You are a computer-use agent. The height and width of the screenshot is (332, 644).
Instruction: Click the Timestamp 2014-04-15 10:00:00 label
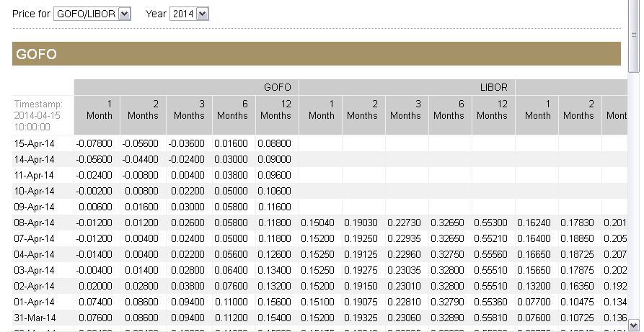pos(38,115)
